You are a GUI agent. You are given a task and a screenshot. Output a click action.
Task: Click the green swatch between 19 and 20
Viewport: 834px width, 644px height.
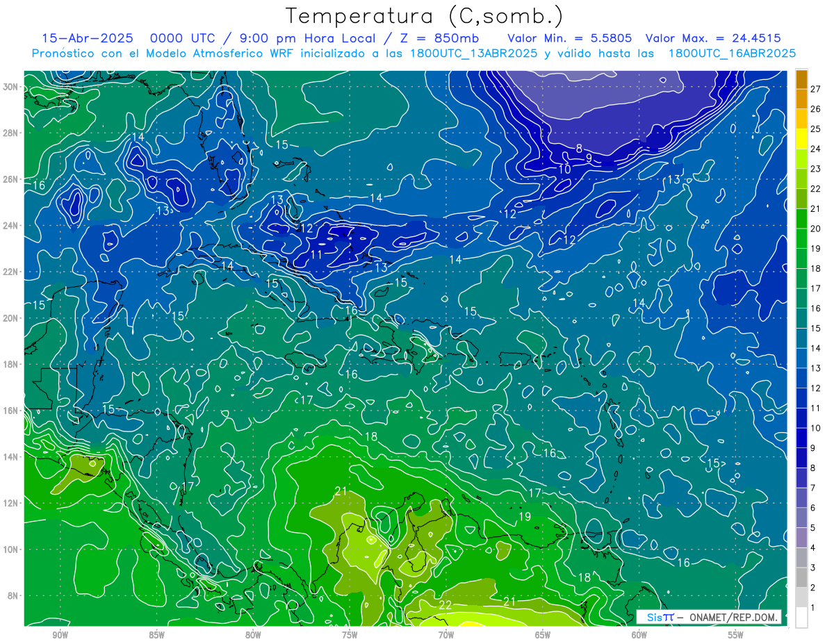[x=801, y=238]
